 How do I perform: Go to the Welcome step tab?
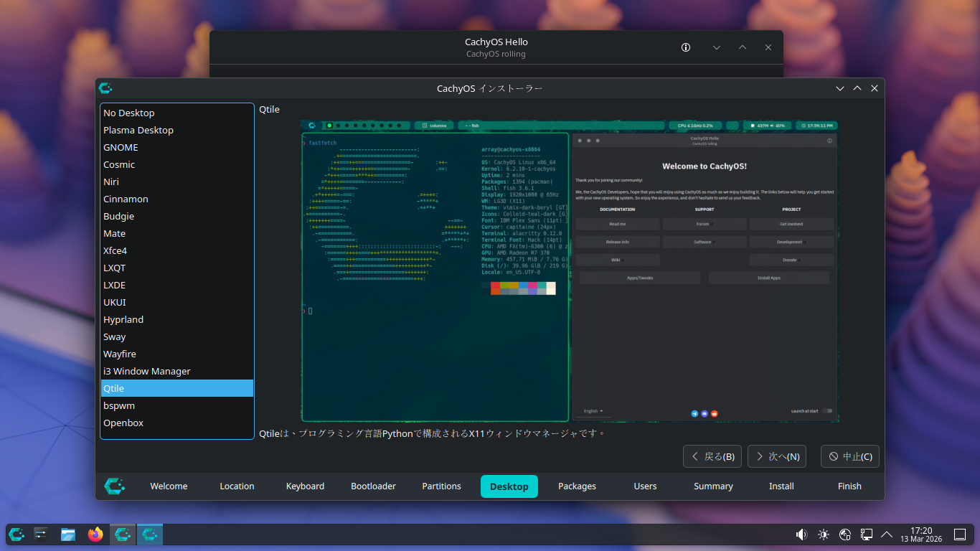pos(169,486)
